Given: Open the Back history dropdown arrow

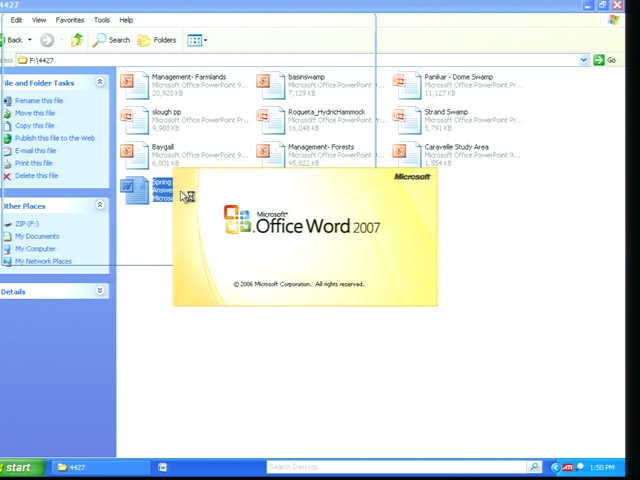Looking at the screenshot, I should 30,40.
